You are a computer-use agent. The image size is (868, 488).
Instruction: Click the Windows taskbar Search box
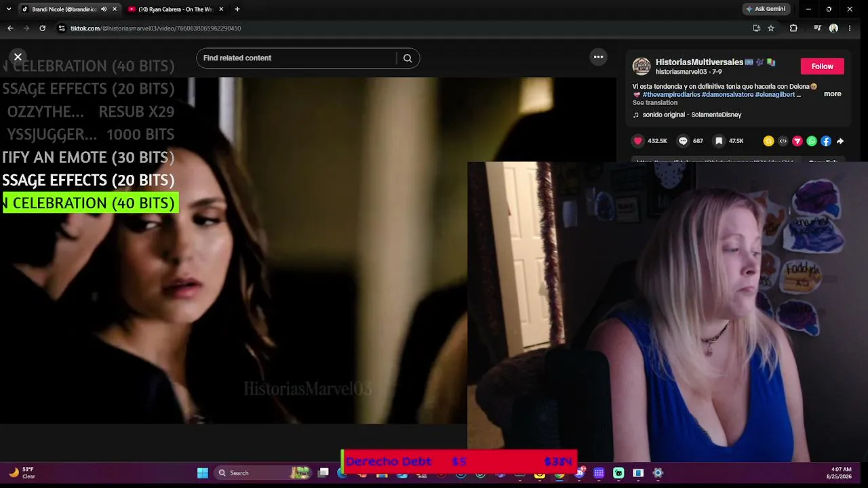pyautogui.click(x=263, y=473)
